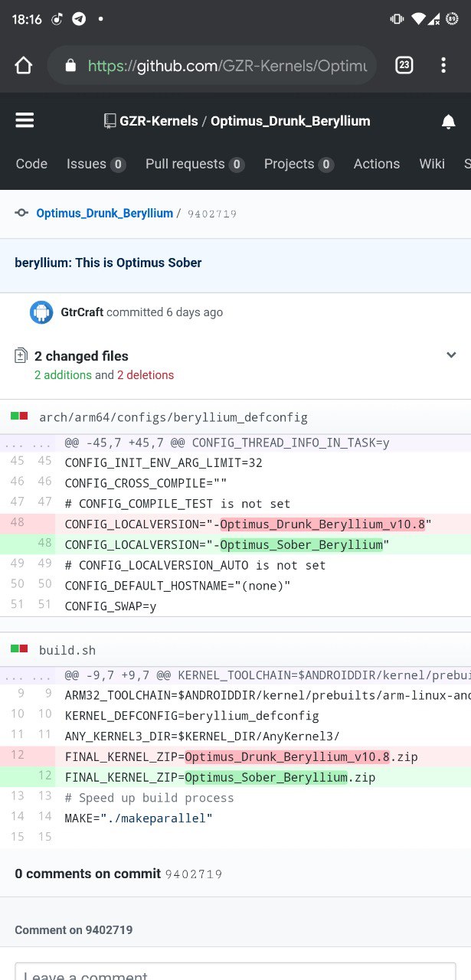Open the Optimus_Drunk_Beryllium repository header link
Screen dimensions: 471x980
(x=290, y=121)
